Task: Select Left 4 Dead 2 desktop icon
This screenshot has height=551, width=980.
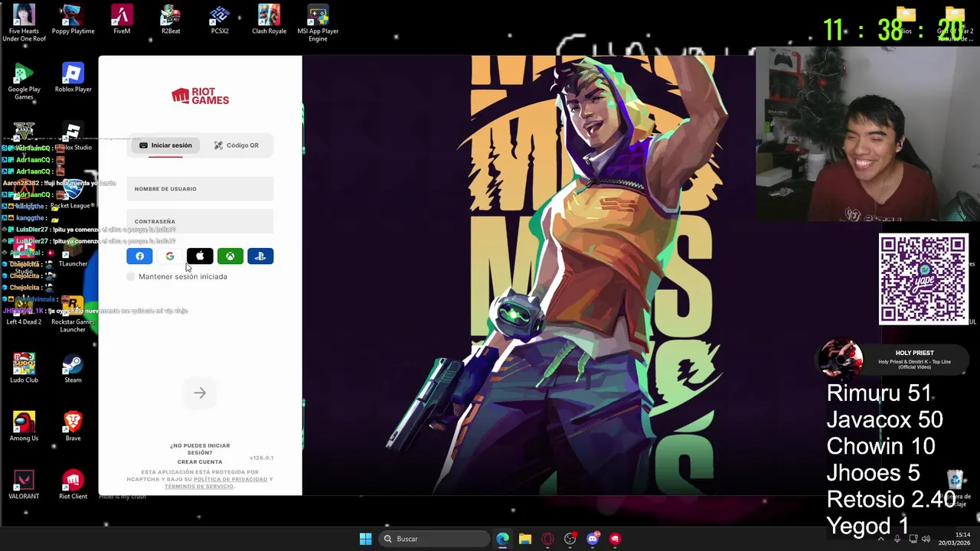Action: [24, 311]
